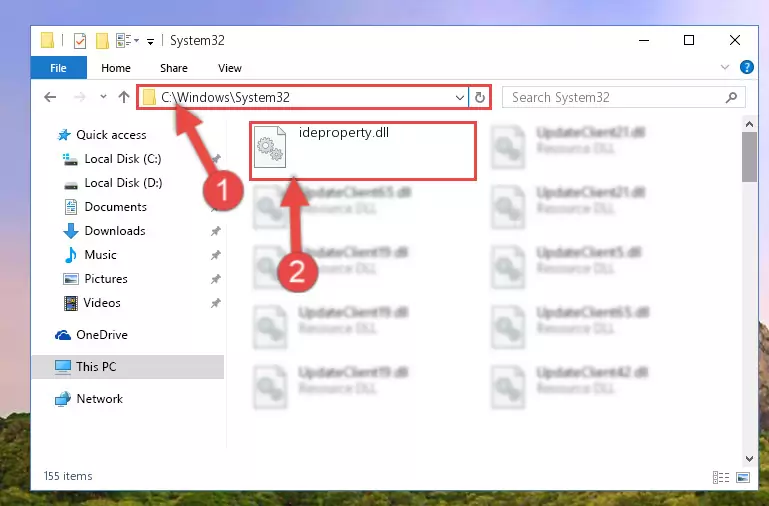Viewport: 769px width, 506px height.
Task: Open the Customize Quick Access Toolbar dropdown
Action: click(150, 42)
